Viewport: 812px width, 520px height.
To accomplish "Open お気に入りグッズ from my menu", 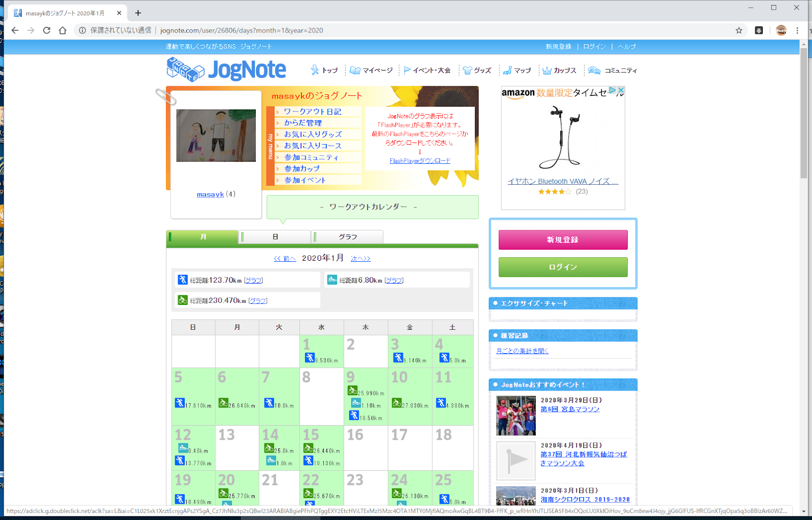I will pos(313,134).
